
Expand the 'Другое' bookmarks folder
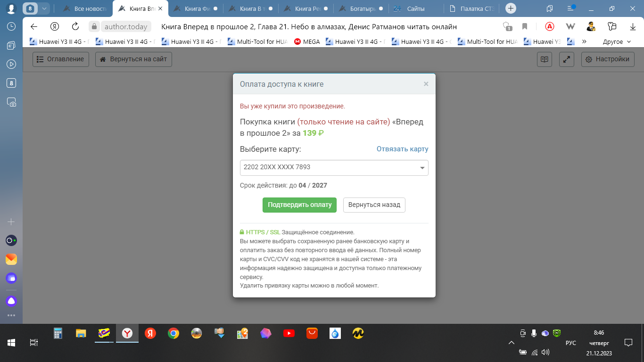click(x=617, y=41)
